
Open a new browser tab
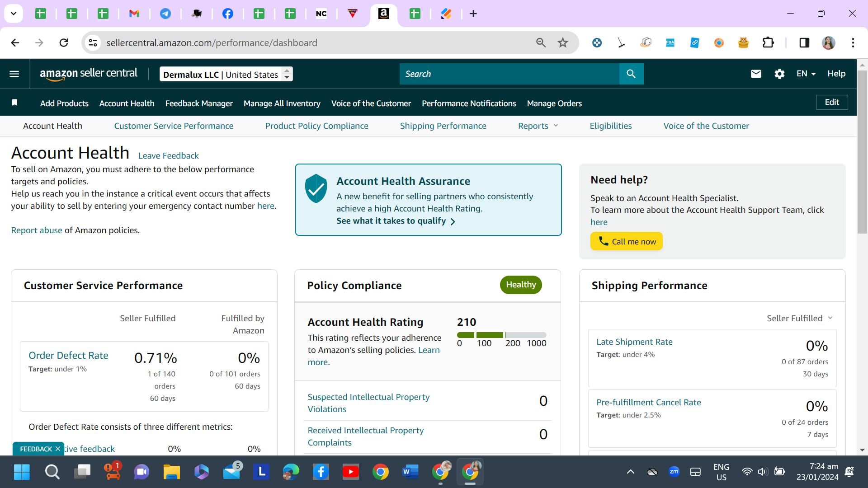pyautogui.click(x=473, y=14)
